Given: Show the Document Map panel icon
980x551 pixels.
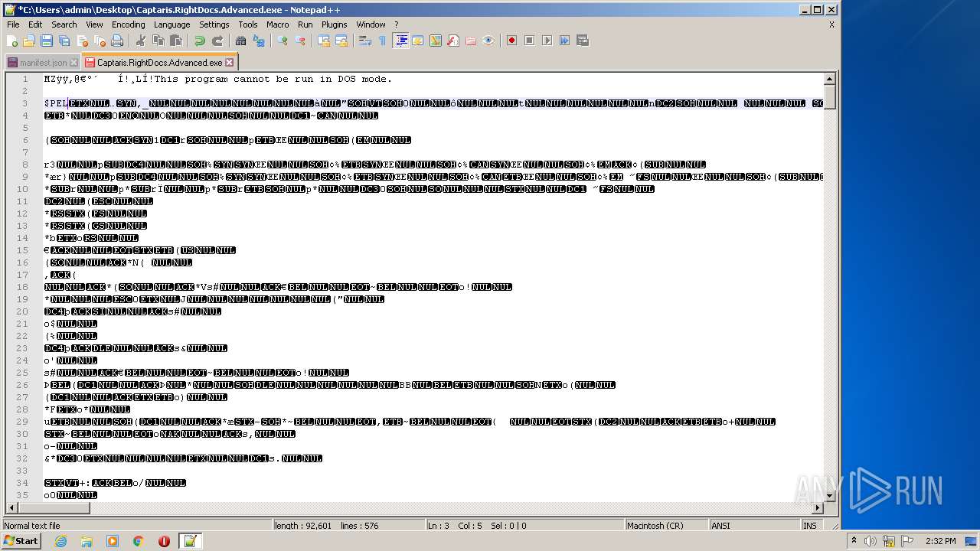Looking at the screenshot, I should [435, 41].
